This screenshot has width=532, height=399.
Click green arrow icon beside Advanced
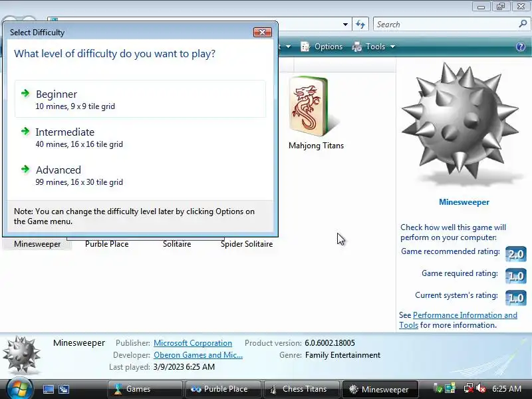(x=25, y=169)
